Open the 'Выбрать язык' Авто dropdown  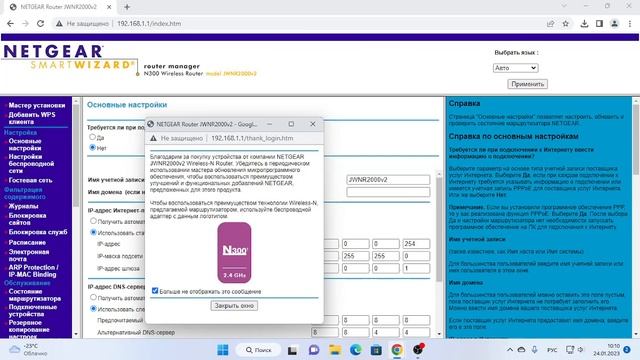515,68
